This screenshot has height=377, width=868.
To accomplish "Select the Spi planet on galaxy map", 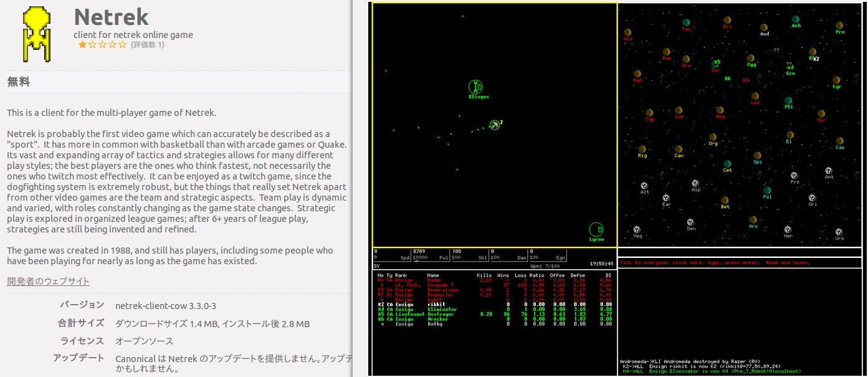I will [x=758, y=155].
